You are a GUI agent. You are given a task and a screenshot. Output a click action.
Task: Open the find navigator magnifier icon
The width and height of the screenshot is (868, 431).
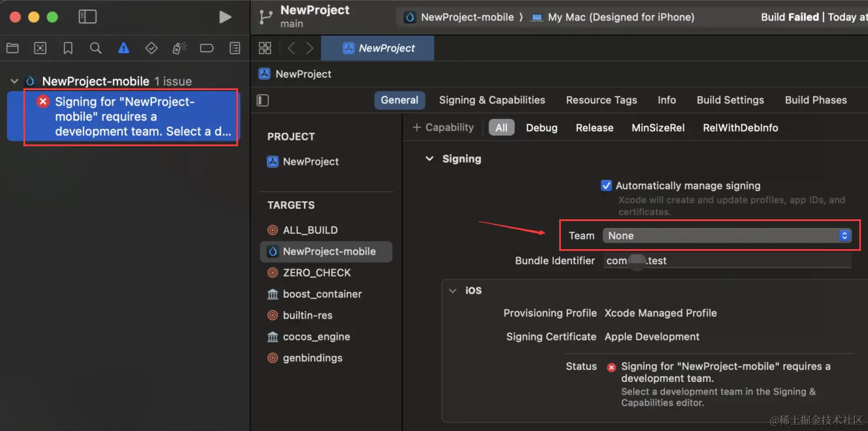[96, 49]
